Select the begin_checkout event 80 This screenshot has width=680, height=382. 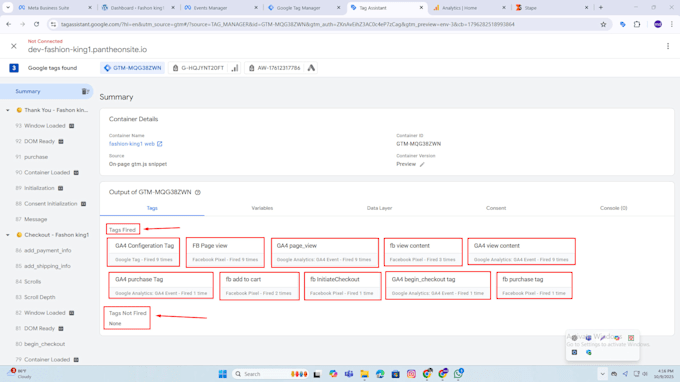(x=44, y=344)
